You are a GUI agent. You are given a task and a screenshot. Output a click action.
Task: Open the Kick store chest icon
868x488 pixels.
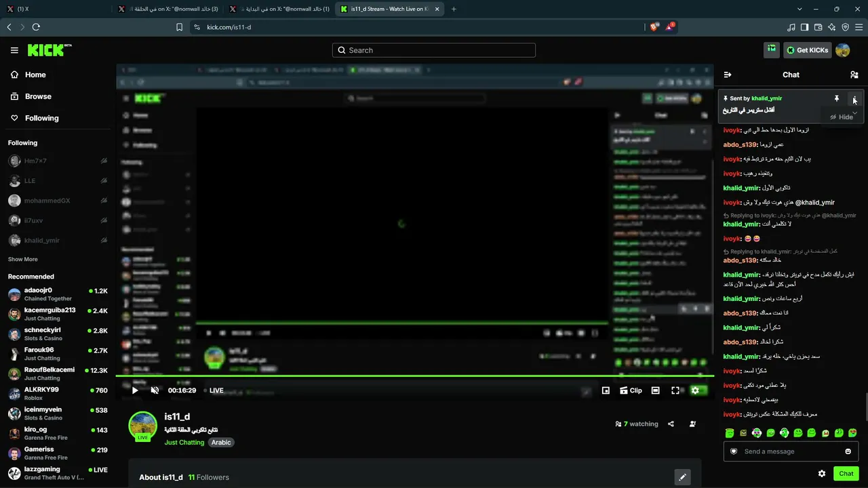click(772, 49)
